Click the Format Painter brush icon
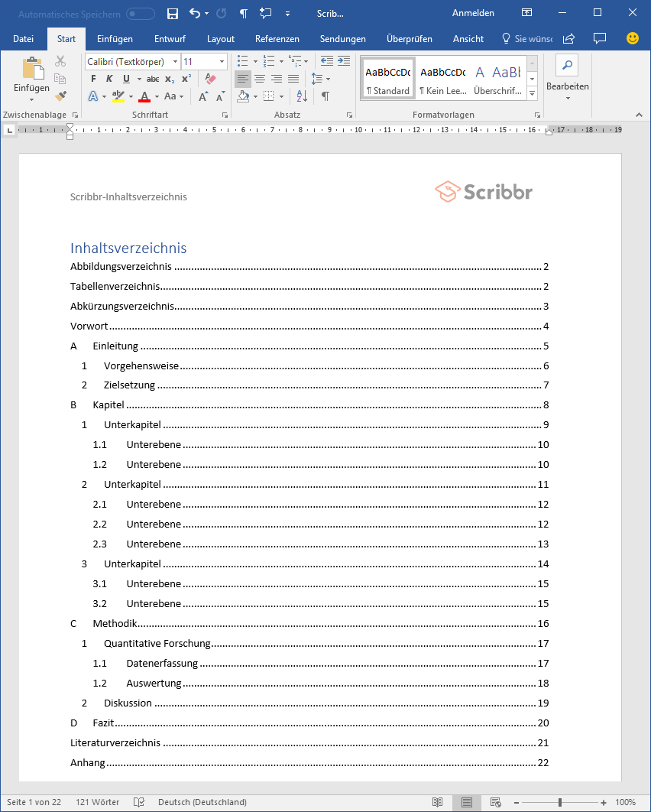The image size is (651, 812). (60, 96)
